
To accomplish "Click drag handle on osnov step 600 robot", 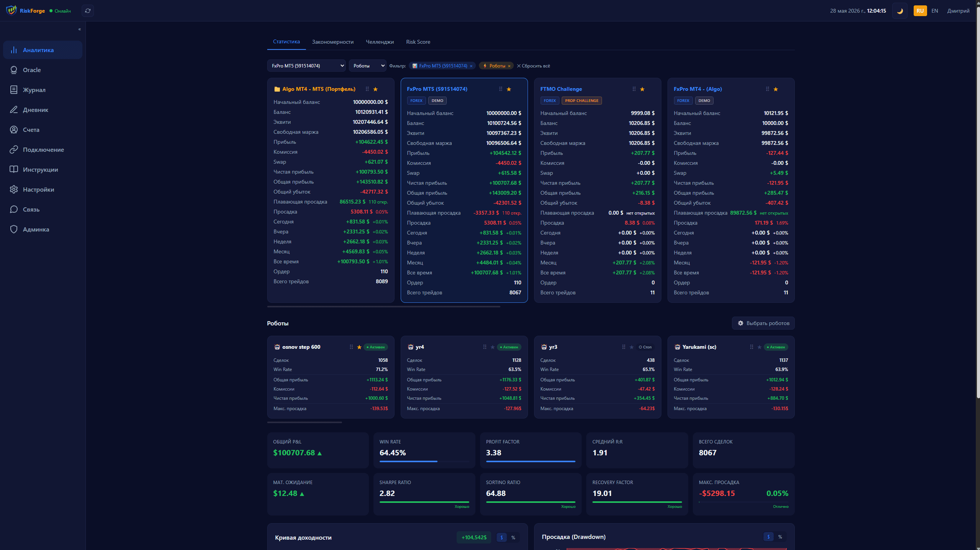I will (351, 347).
